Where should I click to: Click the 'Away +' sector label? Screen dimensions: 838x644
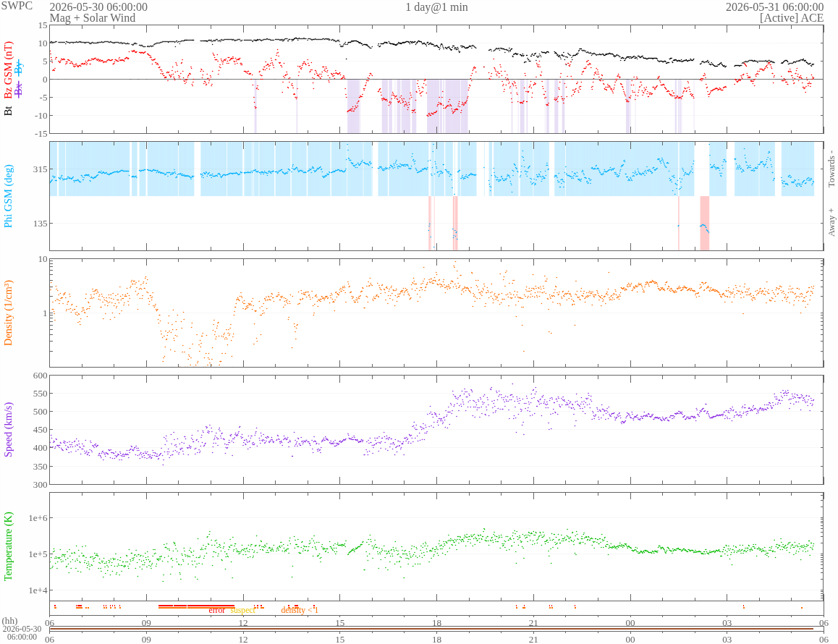pos(831,222)
